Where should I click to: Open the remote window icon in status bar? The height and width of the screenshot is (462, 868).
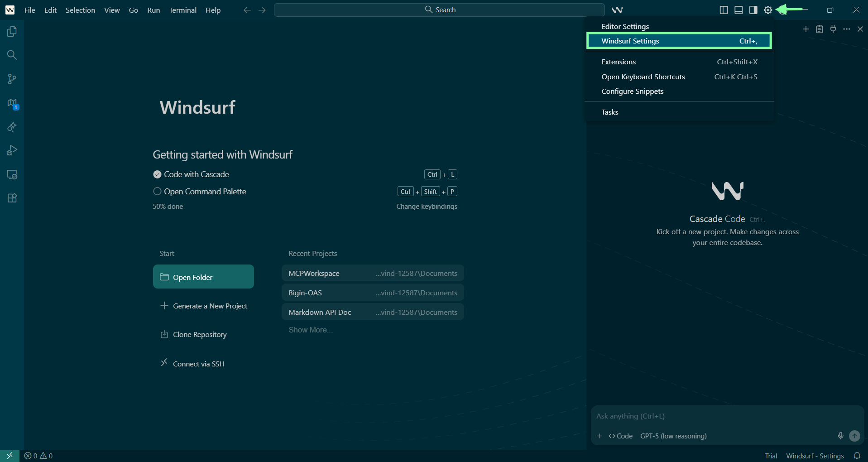click(x=10, y=456)
